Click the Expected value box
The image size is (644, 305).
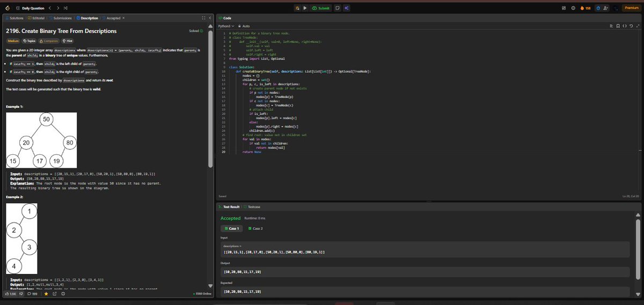pos(425,291)
